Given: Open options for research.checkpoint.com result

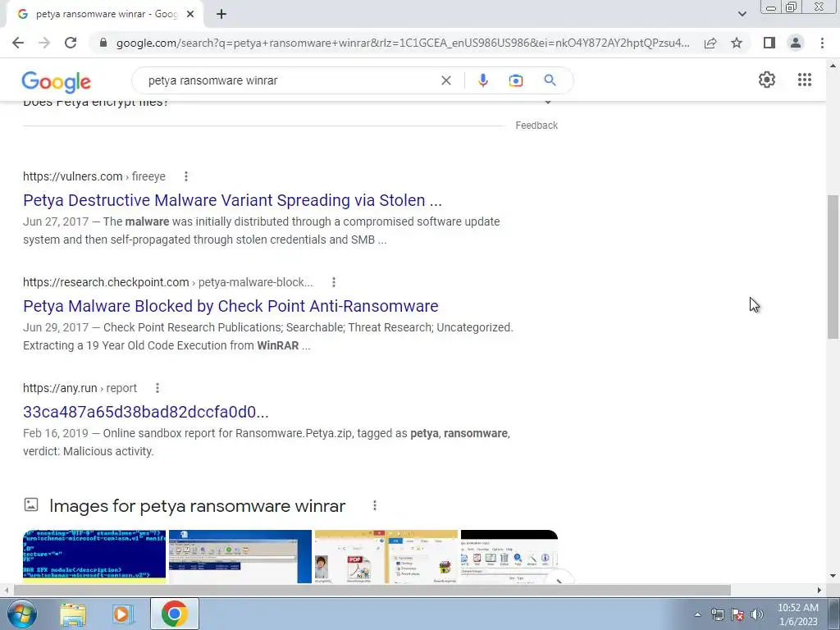Looking at the screenshot, I should (x=334, y=282).
